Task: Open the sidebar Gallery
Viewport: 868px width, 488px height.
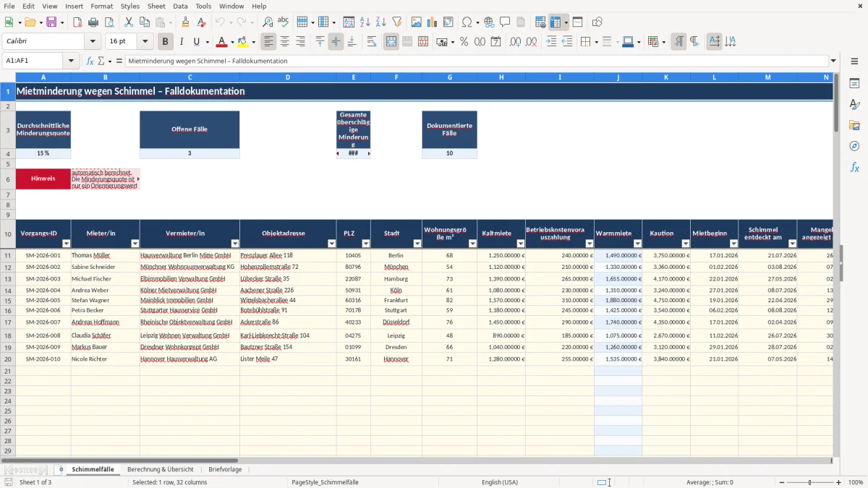Action: tap(854, 126)
